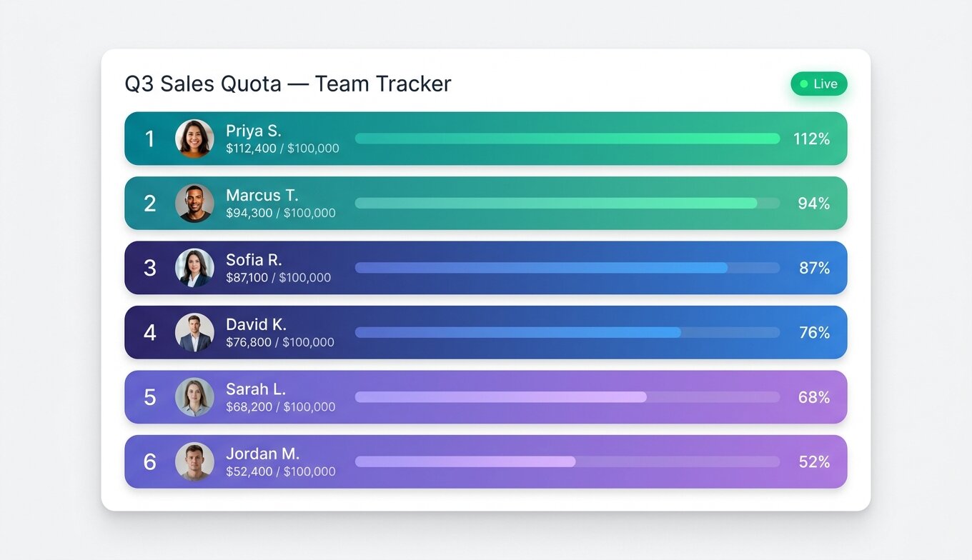The width and height of the screenshot is (972, 560).
Task: Open David K.'s avatar photo
Action: tap(194, 333)
